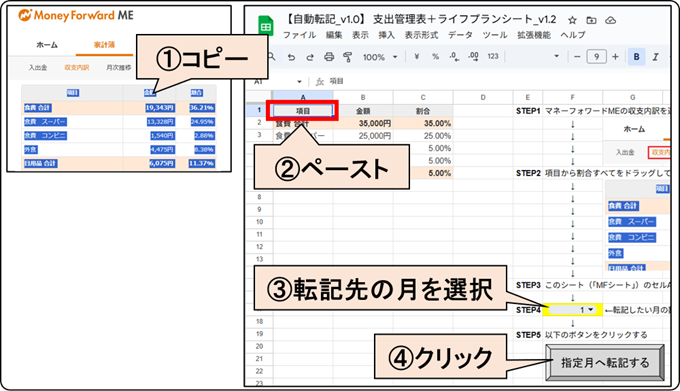Open Google Sheets home via the green logo

click(265, 26)
